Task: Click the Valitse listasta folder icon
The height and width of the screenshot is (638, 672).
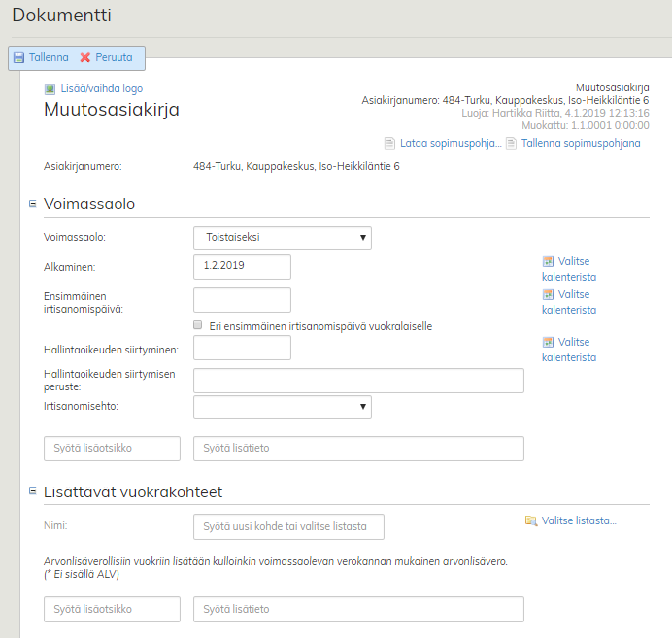Action: [x=530, y=521]
